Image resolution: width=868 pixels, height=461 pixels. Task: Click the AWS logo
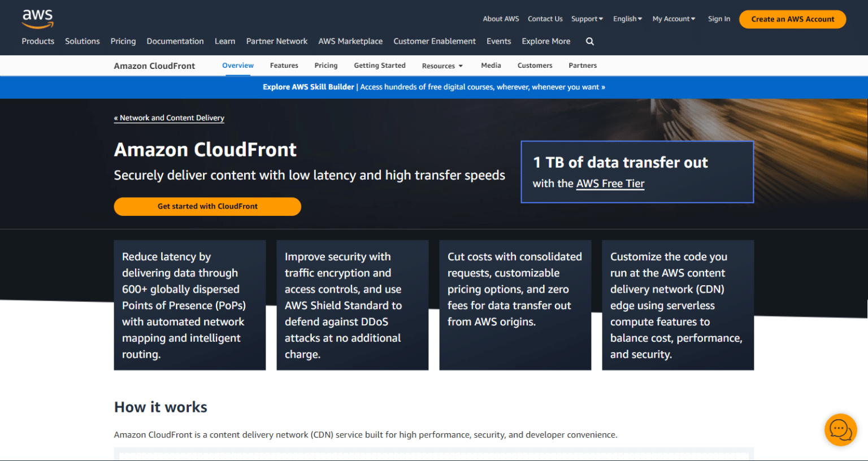click(37, 18)
